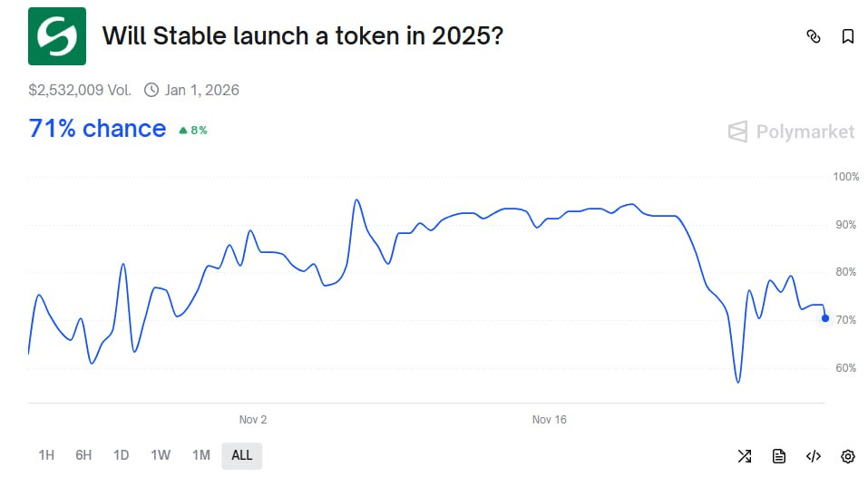The image size is (868, 477).
Task: Show the 1D chart range
Action: click(121, 455)
